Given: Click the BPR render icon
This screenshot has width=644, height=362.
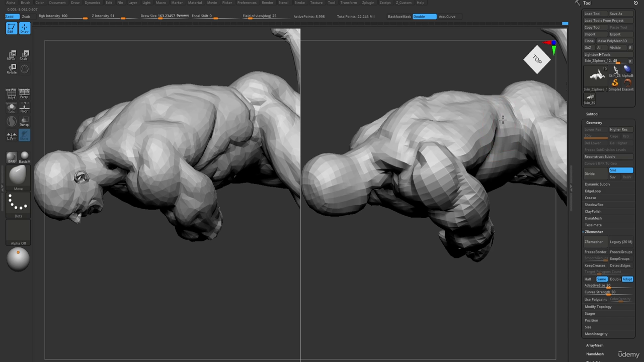Looking at the screenshot, I should 11,157.
